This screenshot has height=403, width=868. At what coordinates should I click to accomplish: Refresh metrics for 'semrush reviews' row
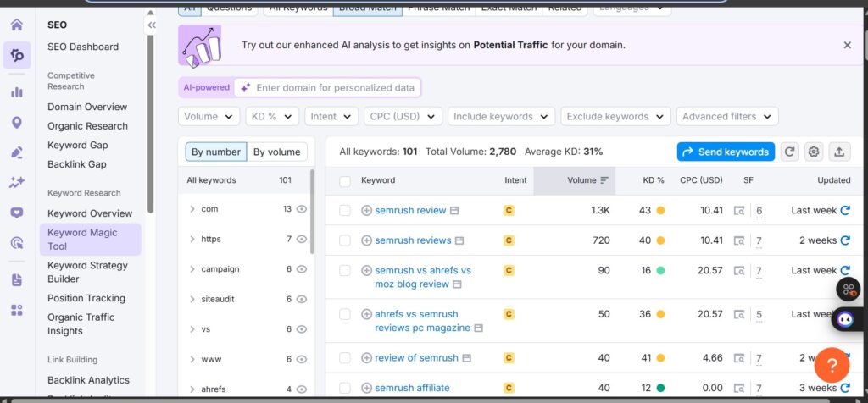pyautogui.click(x=845, y=240)
